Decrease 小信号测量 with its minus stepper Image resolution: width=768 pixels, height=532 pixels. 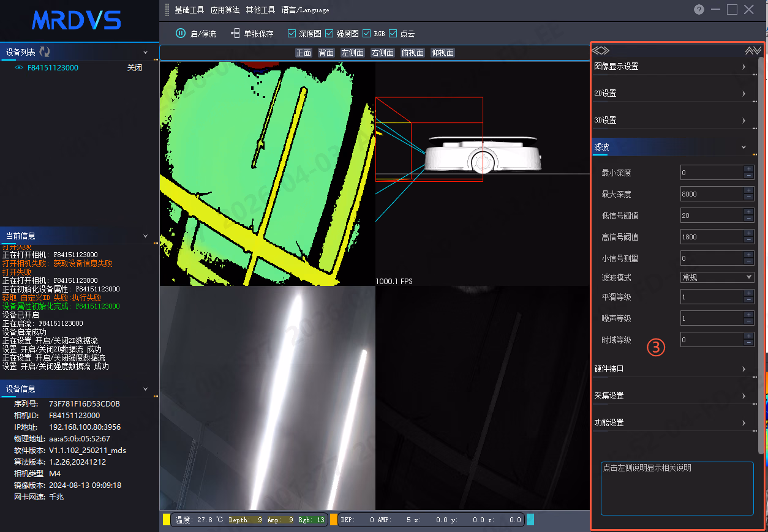[x=748, y=261]
